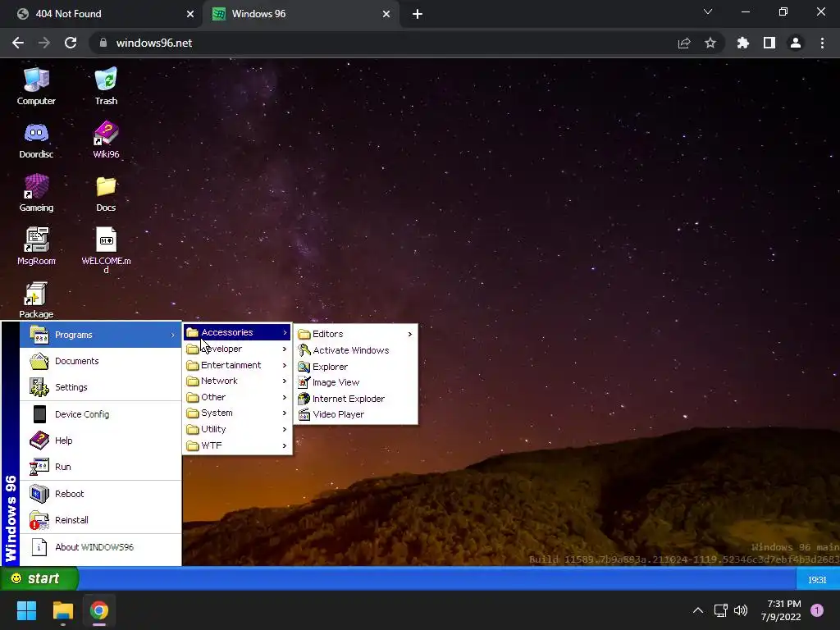Expand the Editors submenu folder
Image resolution: width=840 pixels, height=630 pixels.
[356, 334]
